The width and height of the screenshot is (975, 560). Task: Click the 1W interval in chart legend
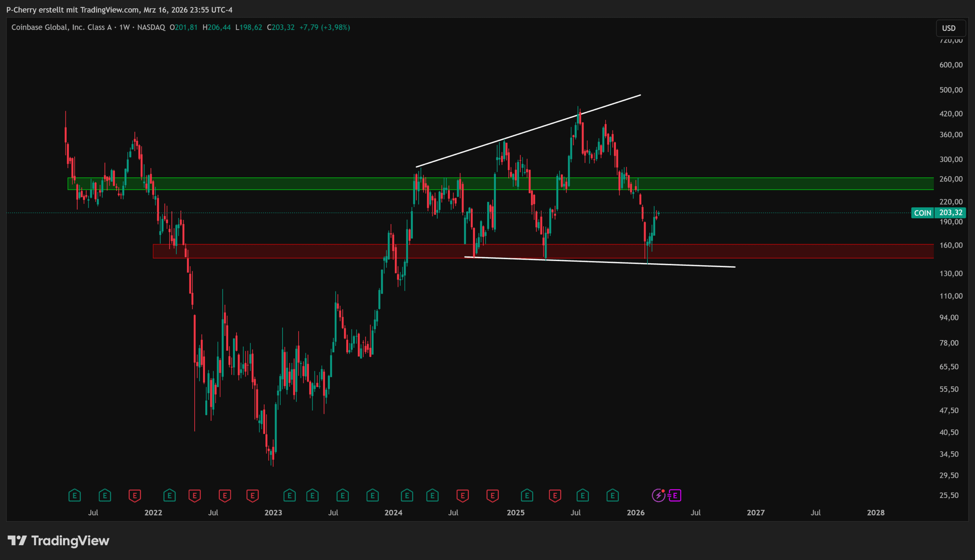click(124, 27)
